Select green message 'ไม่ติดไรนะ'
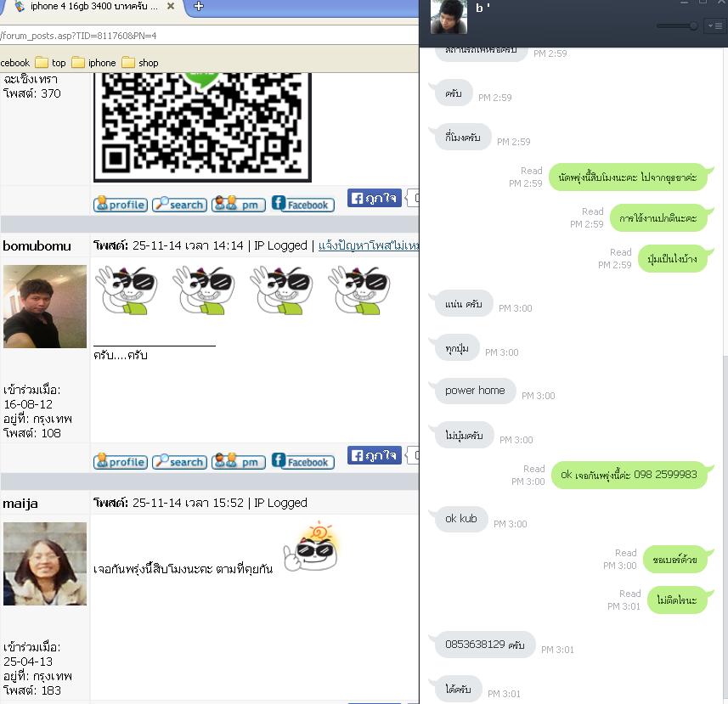The width and height of the screenshot is (728, 704). (677, 600)
